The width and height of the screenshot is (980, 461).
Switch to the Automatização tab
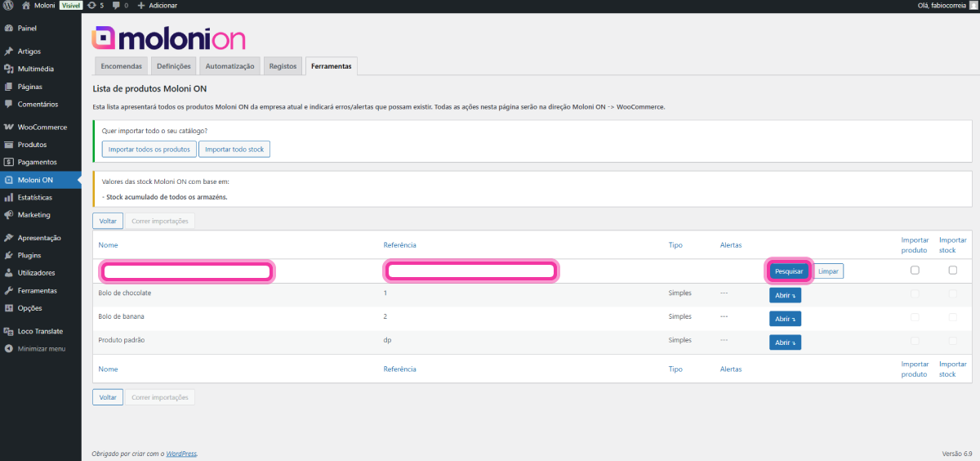click(229, 66)
